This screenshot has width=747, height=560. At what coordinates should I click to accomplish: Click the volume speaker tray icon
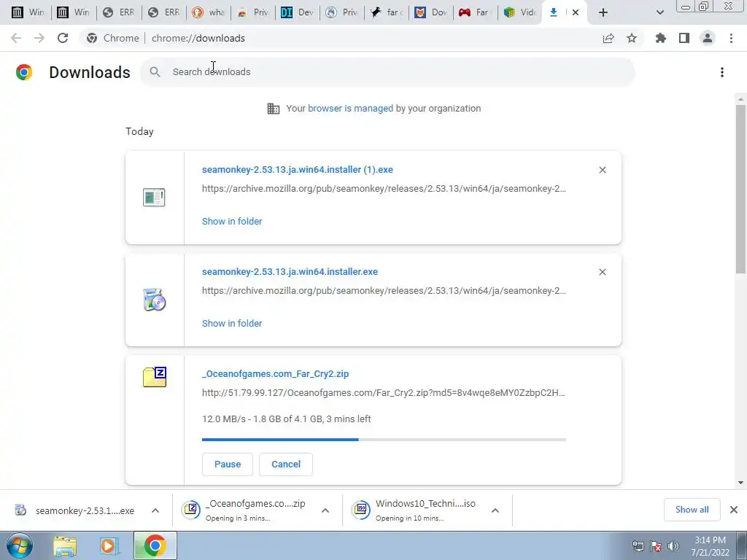point(673,545)
